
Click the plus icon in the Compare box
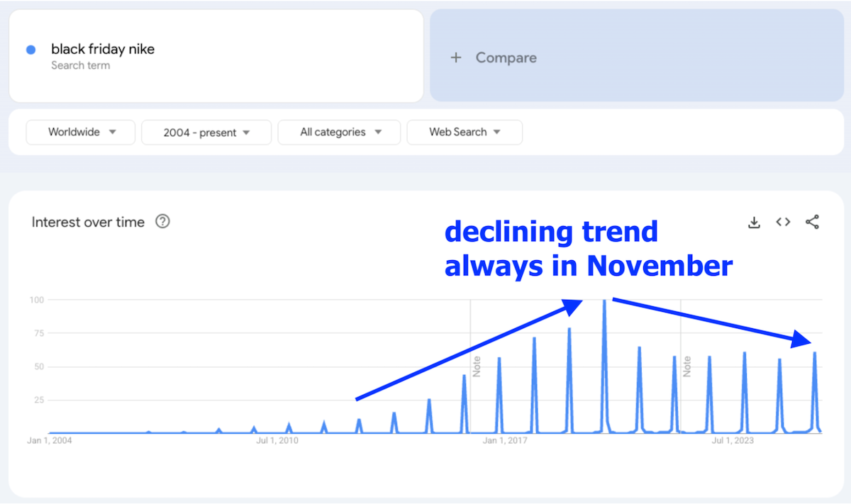455,57
